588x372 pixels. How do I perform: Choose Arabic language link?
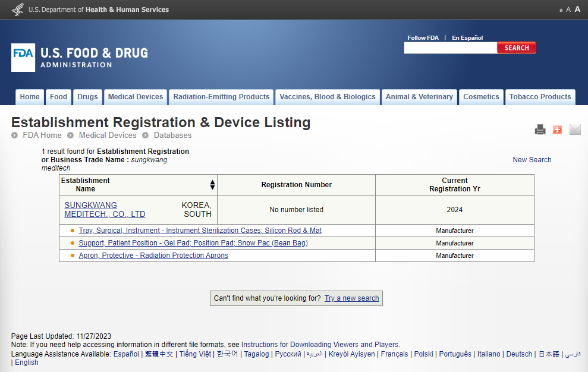pyautogui.click(x=315, y=354)
